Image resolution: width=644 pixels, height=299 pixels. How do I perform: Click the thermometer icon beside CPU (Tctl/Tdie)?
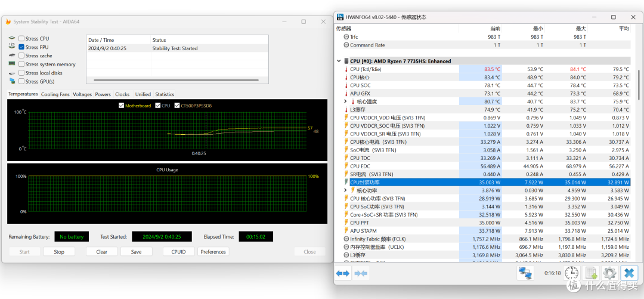pyautogui.click(x=346, y=69)
